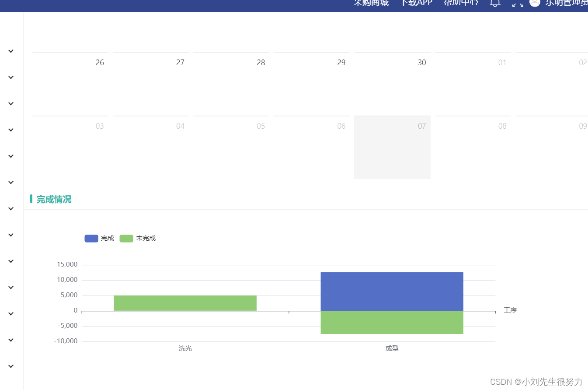This screenshot has height=390, width=588.
Task: Pick calendar day 29
Action: pos(312,84)
